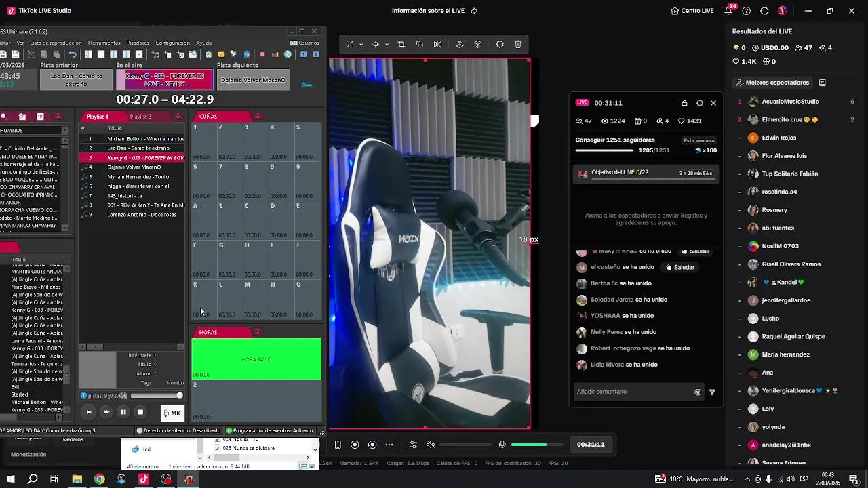868x488 pixels.
Task: Open Centro LIVE
Action: click(x=692, y=11)
